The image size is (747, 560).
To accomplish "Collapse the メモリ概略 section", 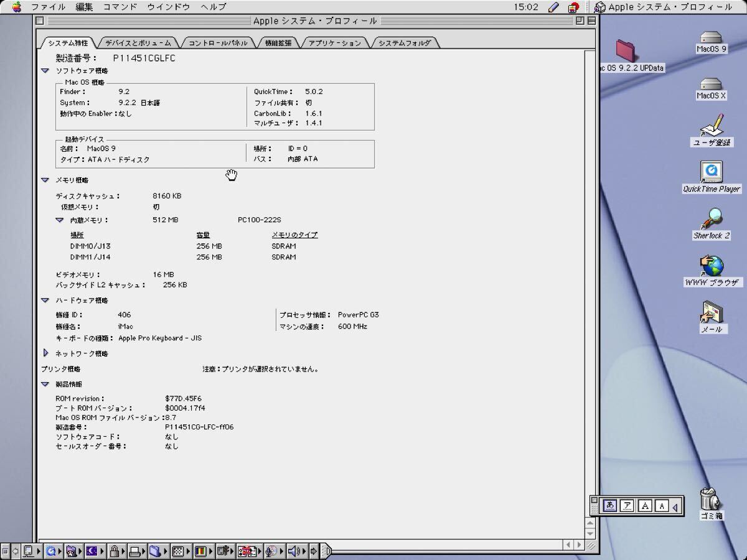I will (x=45, y=180).
